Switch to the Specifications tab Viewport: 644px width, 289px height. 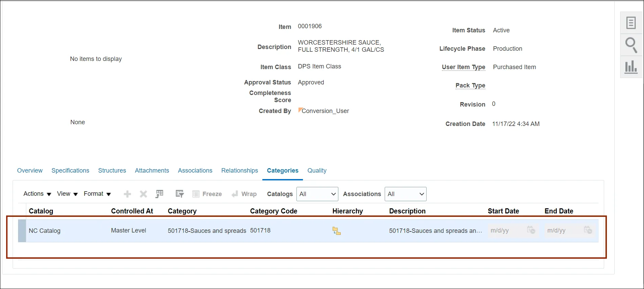(70, 171)
